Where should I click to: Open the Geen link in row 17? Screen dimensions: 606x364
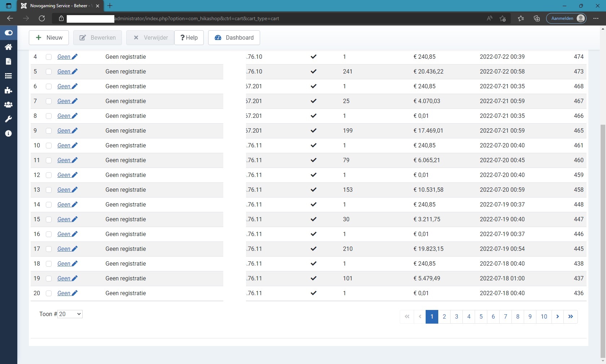click(x=64, y=249)
